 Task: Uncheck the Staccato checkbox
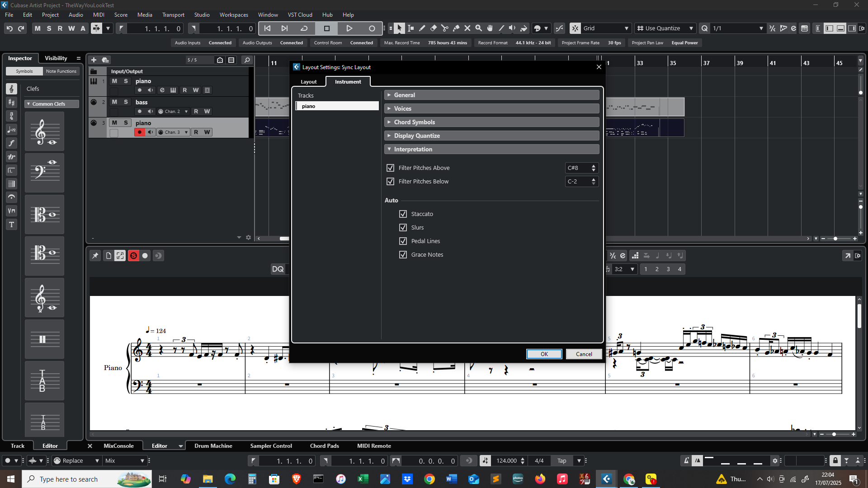(x=403, y=214)
